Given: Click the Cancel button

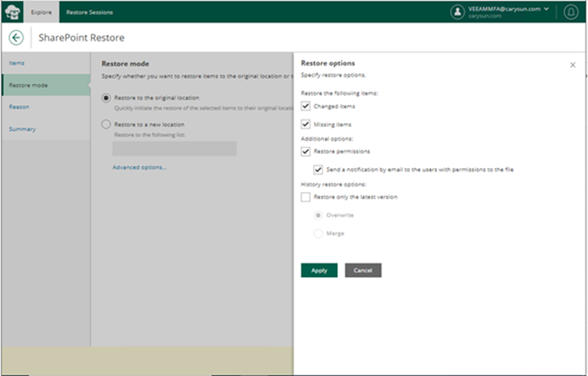Looking at the screenshot, I should (363, 270).
